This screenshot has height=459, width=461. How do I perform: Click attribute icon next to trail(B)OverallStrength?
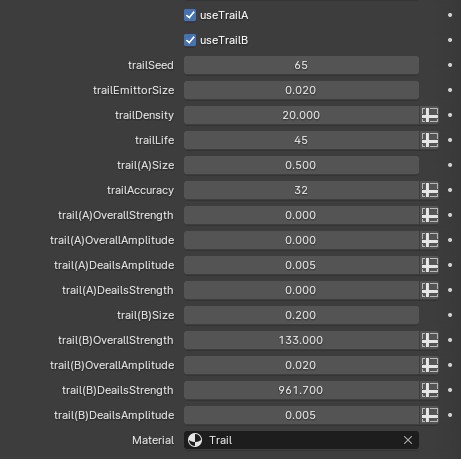click(x=430, y=340)
